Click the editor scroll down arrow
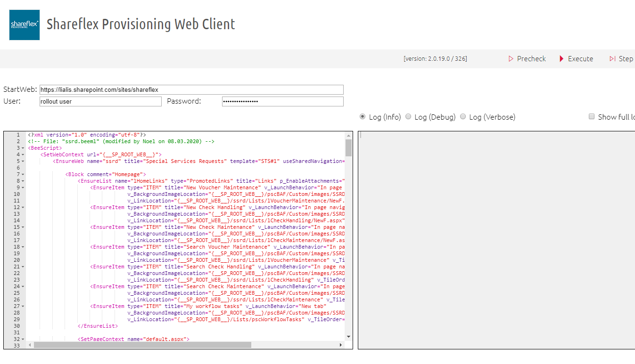Image resolution: width=635 pixels, height=364 pixels. coord(349,337)
